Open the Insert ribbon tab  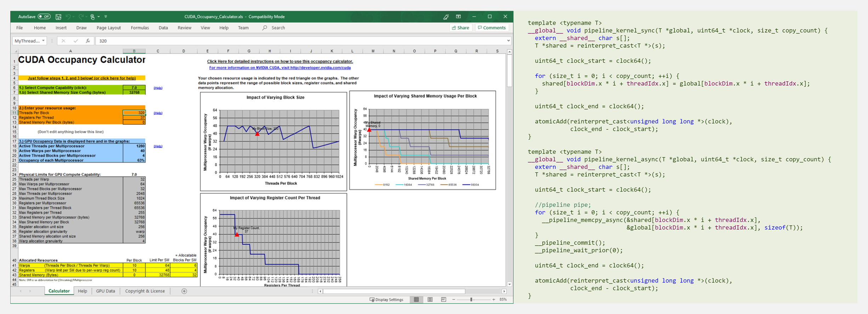point(61,28)
